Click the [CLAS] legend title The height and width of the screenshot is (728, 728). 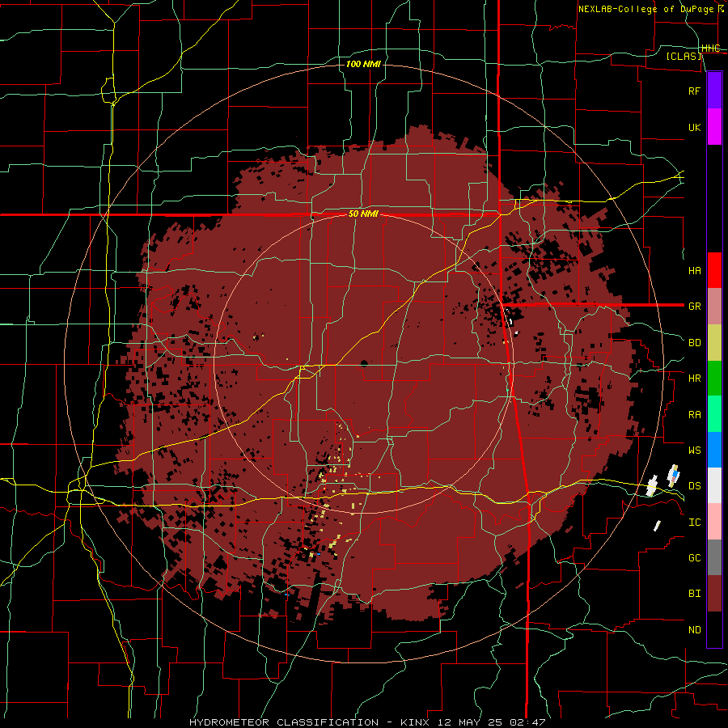[x=684, y=57]
